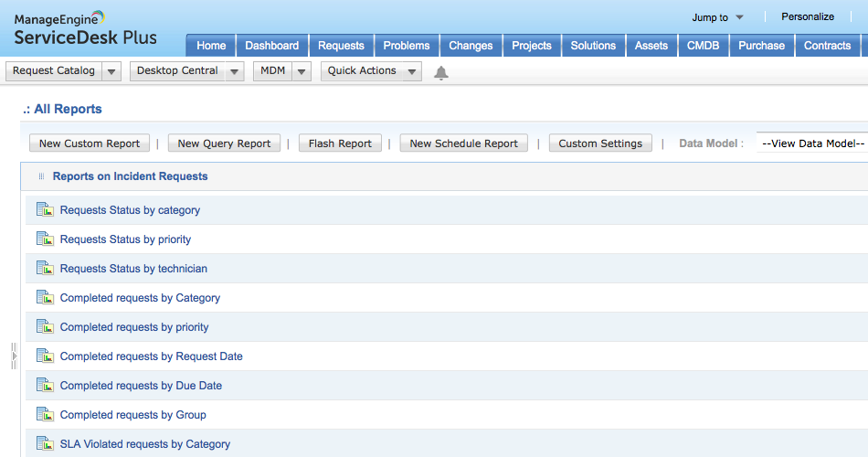
Task: Open the Request Catalog dropdown arrow
Action: (111, 71)
